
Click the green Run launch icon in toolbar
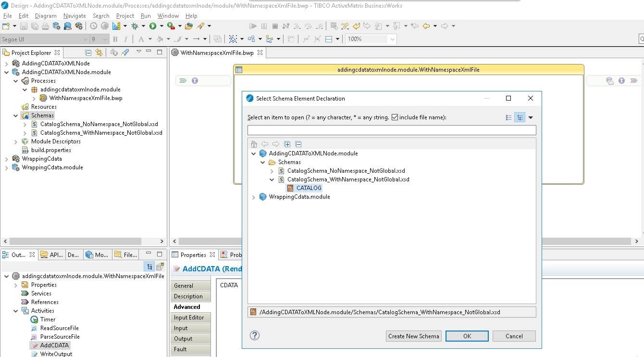click(153, 26)
